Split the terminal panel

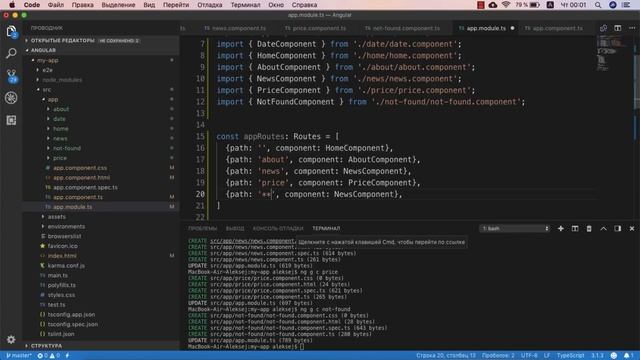[575, 229]
